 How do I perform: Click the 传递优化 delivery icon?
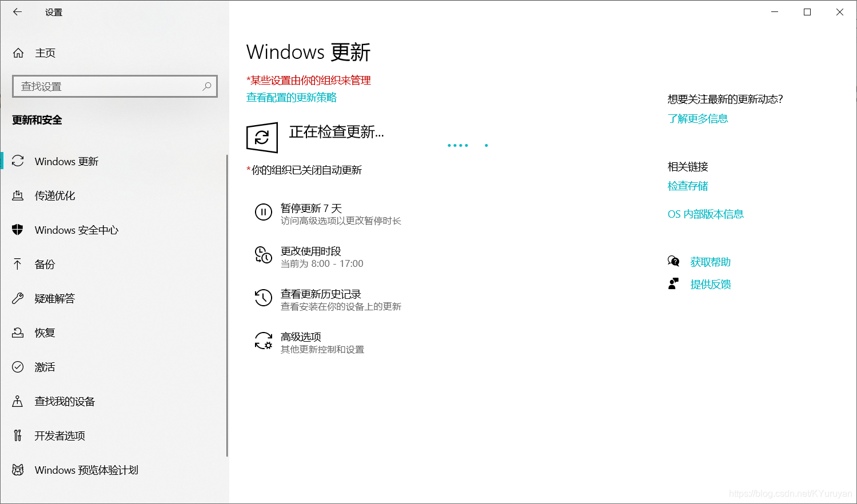(x=18, y=195)
